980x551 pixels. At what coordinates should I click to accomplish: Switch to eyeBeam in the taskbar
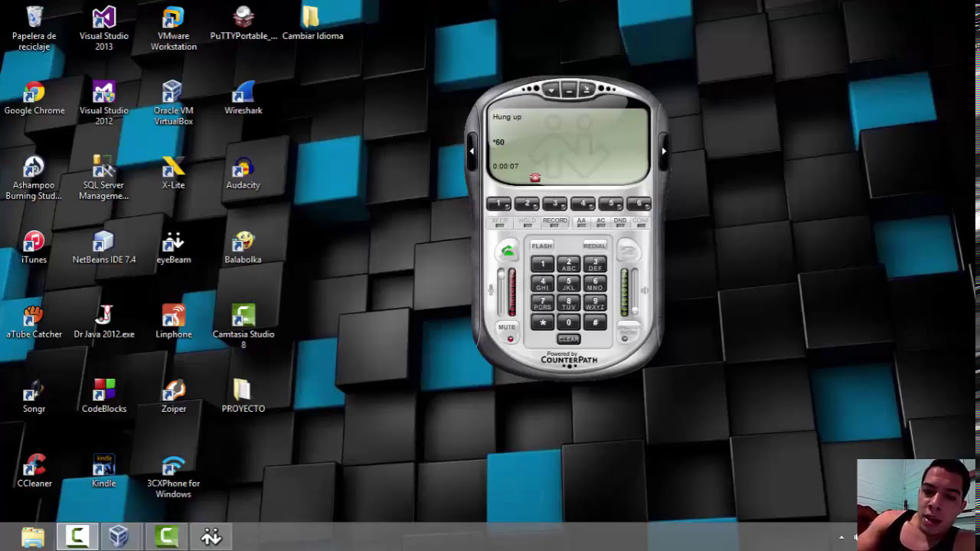(x=211, y=536)
